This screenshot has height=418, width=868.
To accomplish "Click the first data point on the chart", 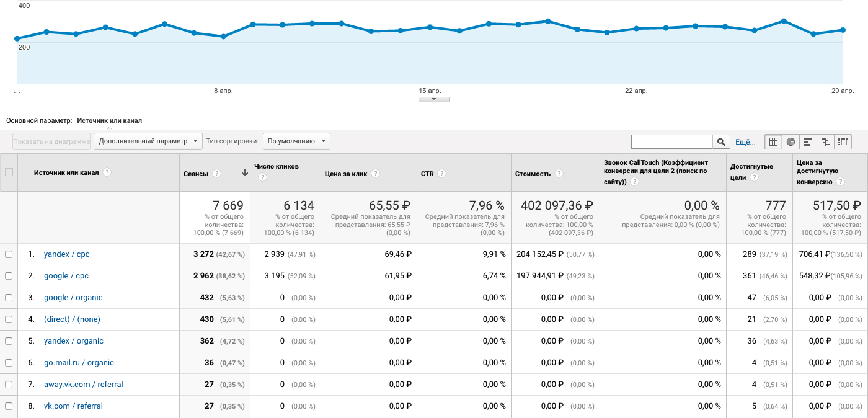I will point(17,38).
